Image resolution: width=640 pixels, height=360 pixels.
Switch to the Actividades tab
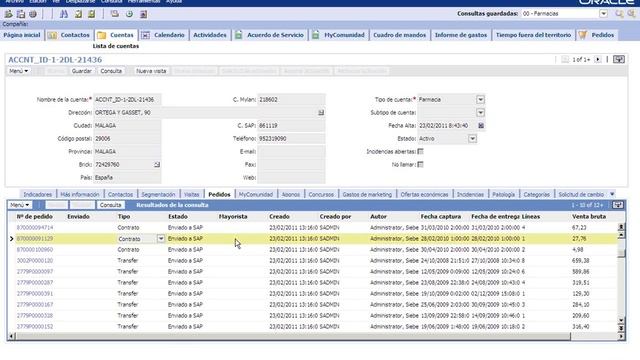pos(210,35)
